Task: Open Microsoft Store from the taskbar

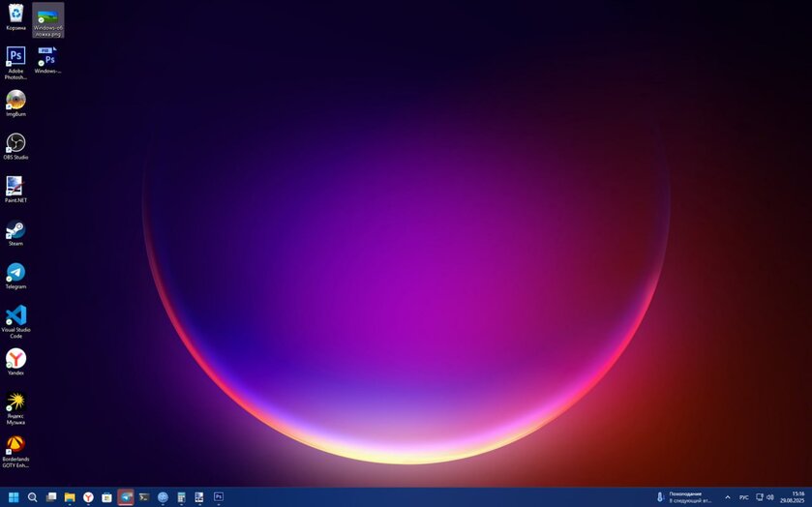Action: click(x=106, y=497)
